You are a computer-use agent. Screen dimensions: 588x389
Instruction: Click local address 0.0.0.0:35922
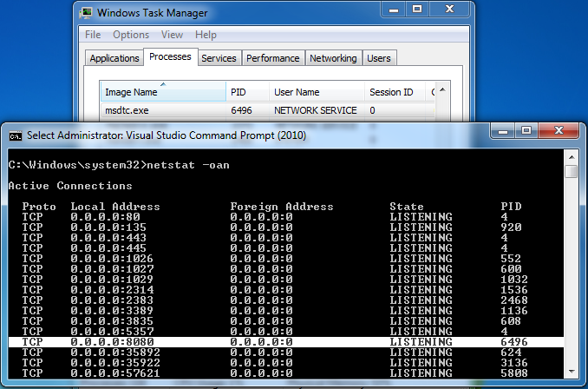115,363
